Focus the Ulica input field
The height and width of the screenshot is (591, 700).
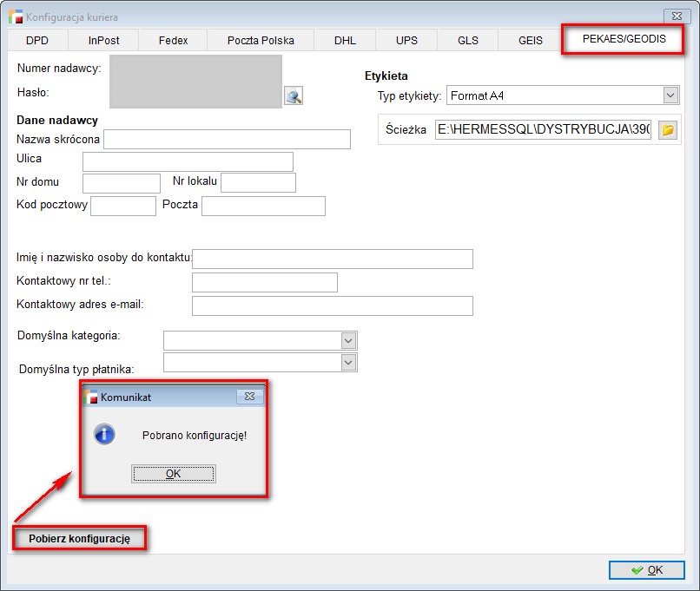[188, 161]
